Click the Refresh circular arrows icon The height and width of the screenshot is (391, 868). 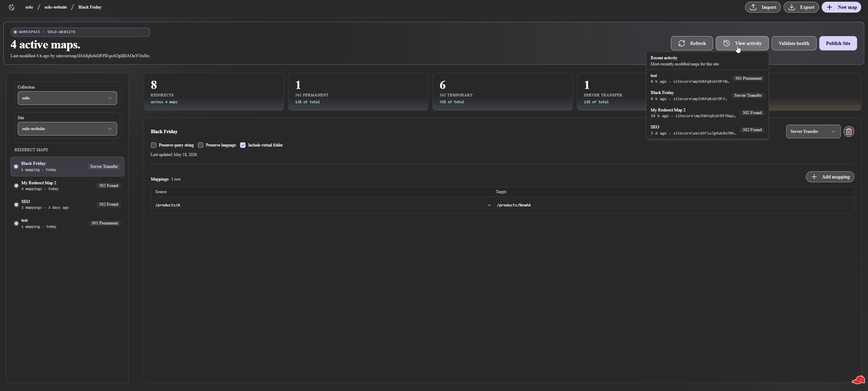(682, 43)
